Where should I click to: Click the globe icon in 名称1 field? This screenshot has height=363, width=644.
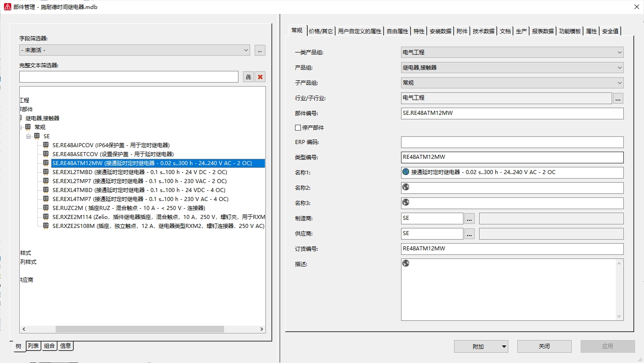[x=406, y=172]
